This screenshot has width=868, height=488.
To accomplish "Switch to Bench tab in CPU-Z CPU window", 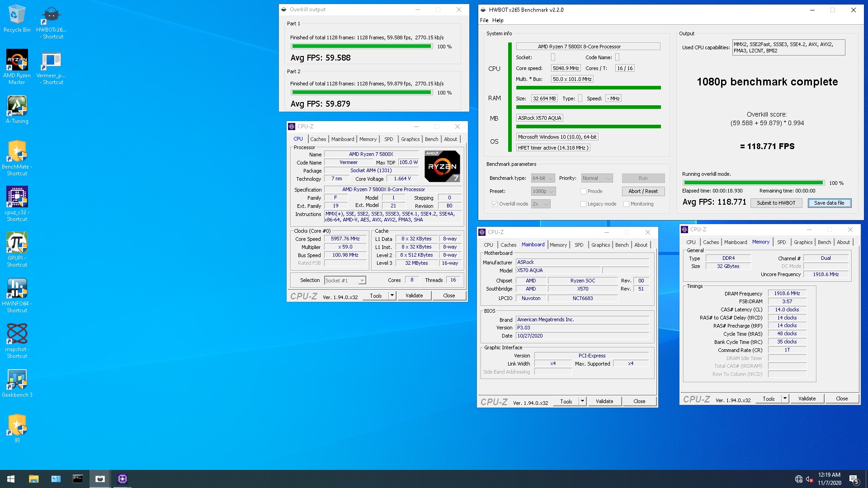I will 431,139.
